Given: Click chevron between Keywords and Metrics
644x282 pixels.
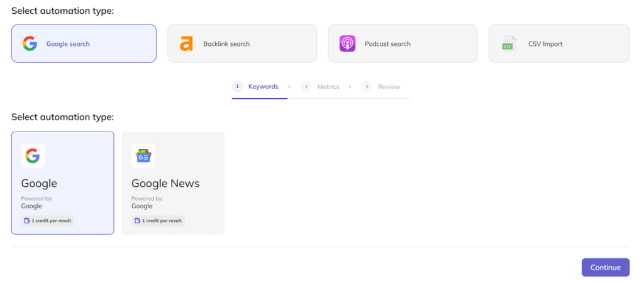Looking at the screenshot, I should click(289, 87).
